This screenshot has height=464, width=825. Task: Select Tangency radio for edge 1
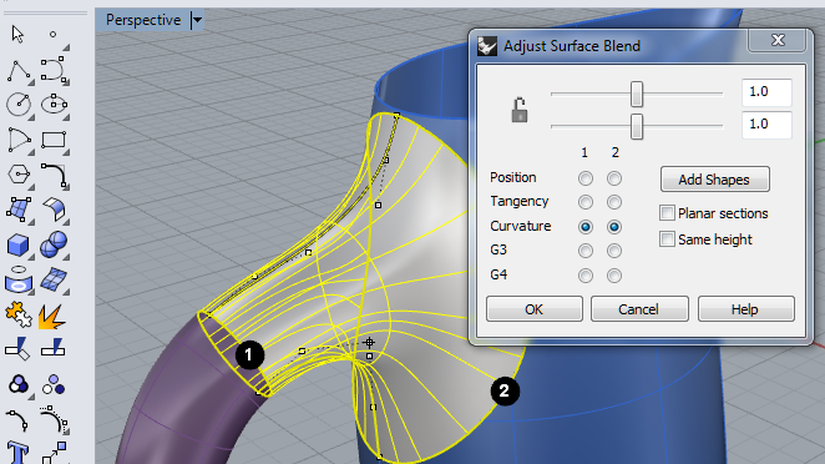tap(585, 202)
